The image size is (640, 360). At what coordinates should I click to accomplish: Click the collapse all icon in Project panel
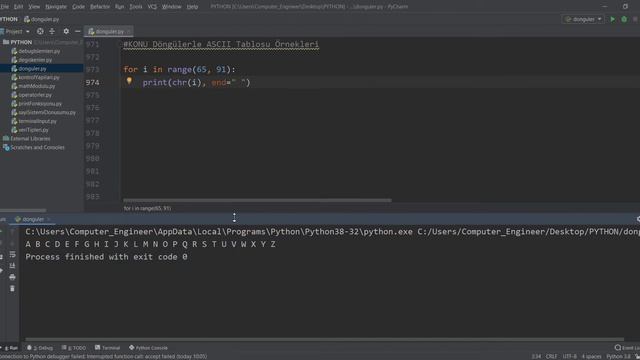click(52, 31)
